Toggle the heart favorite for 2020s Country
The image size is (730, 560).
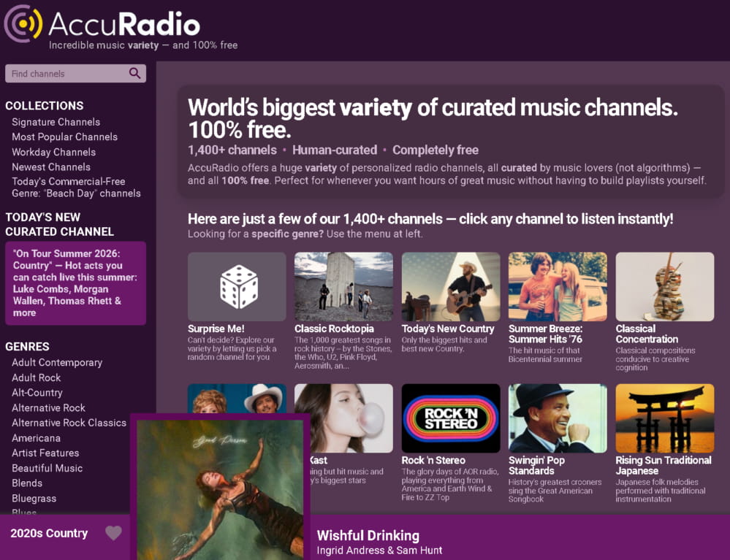point(113,533)
